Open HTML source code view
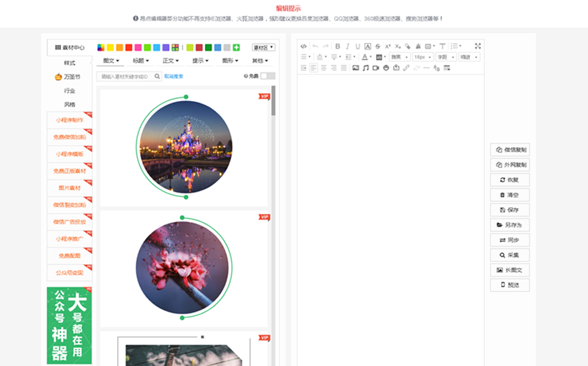The image size is (588, 366). (x=303, y=46)
